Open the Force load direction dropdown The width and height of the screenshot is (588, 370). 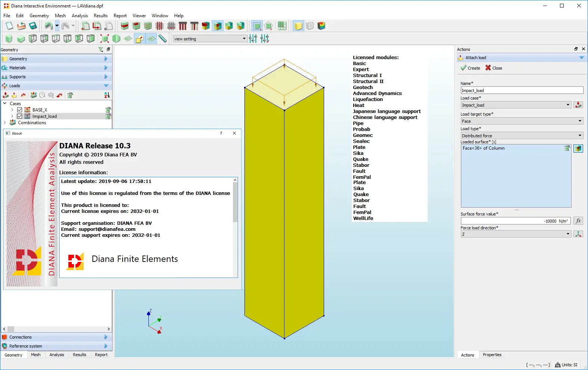click(x=516, y=234)
